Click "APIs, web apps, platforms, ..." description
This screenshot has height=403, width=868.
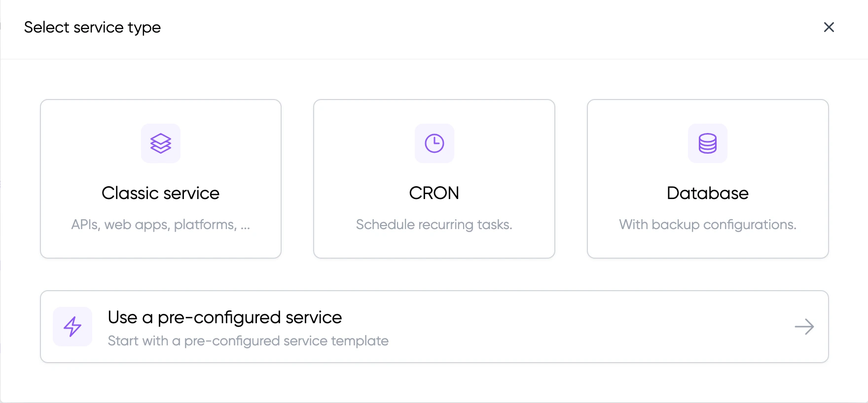[x=161, y=225]
